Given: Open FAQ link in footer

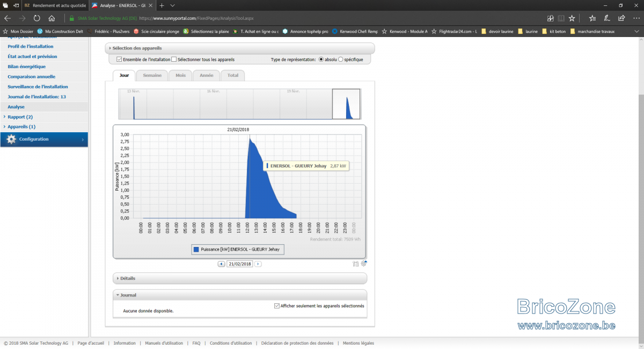Looking at the screenshot, I should tap(196, 343).
